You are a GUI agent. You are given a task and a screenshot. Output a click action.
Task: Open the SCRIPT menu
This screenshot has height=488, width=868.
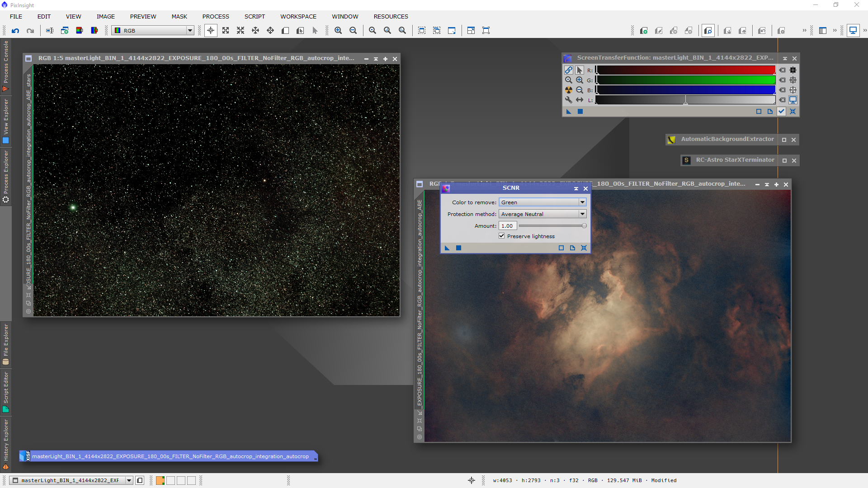255,16
